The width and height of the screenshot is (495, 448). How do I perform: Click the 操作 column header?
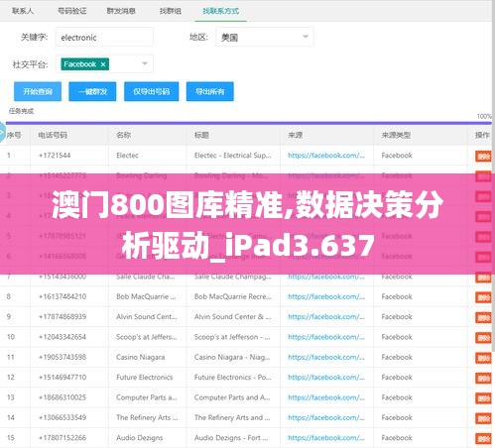tap(482, 135)
